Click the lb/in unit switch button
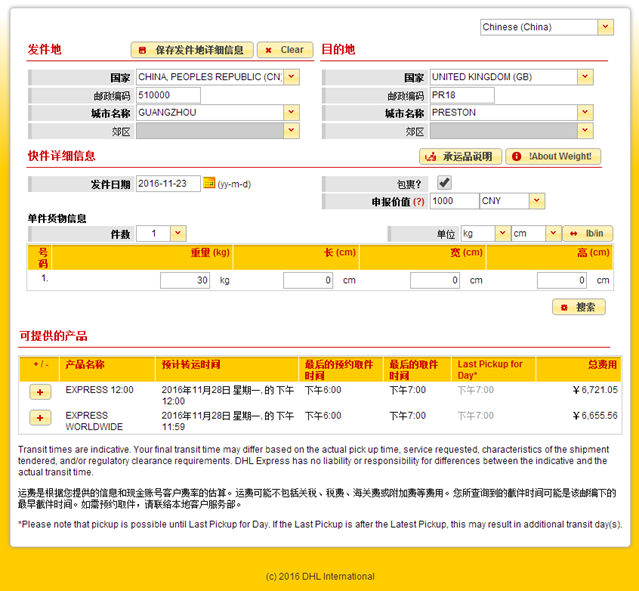Screen dimensions: 639x591 pos(588,234)
